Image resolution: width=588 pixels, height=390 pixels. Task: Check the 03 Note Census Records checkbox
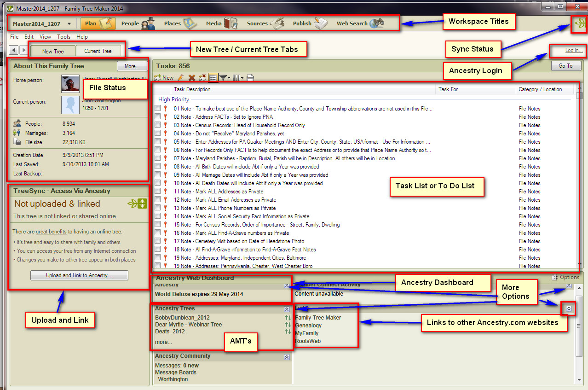point(158,125)
